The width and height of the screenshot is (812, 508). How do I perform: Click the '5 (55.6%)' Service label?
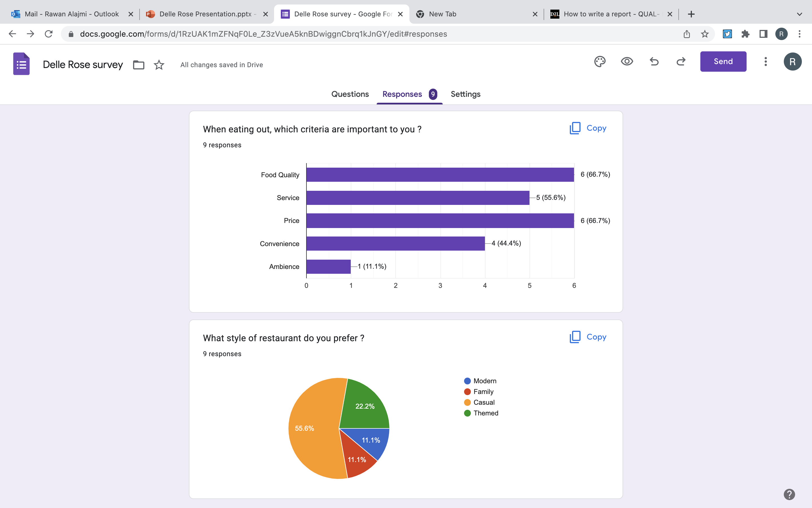[x=551, y=198]
